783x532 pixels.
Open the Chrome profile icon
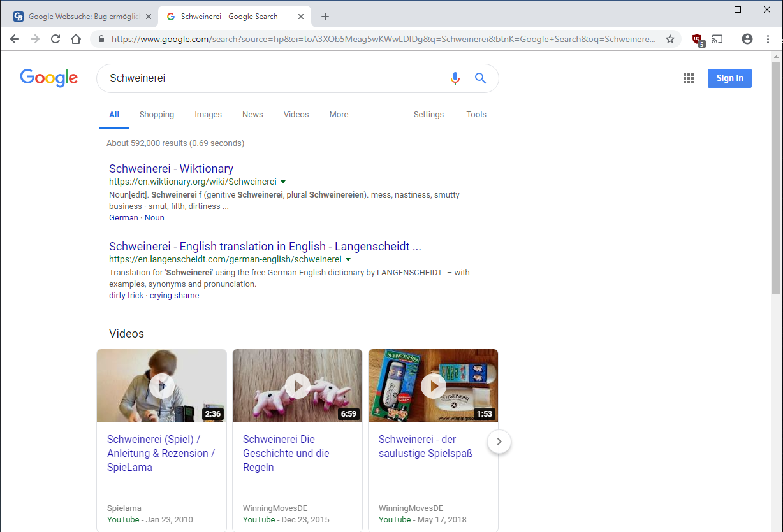747,39
